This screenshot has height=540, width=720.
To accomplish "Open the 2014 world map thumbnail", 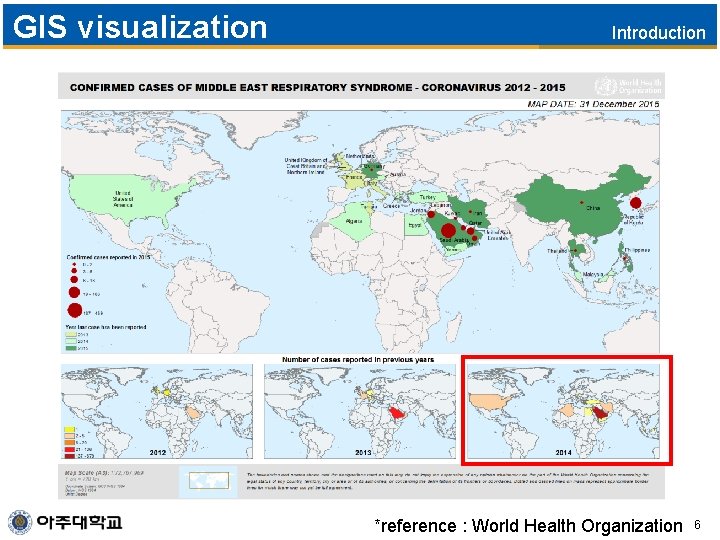I will tap(563, 411).
